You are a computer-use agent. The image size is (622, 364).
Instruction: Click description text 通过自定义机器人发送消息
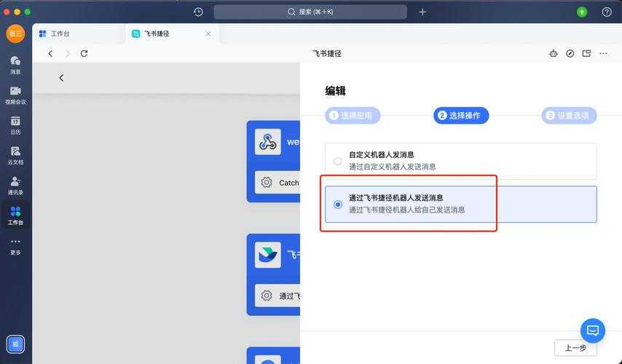click(393, 167)
